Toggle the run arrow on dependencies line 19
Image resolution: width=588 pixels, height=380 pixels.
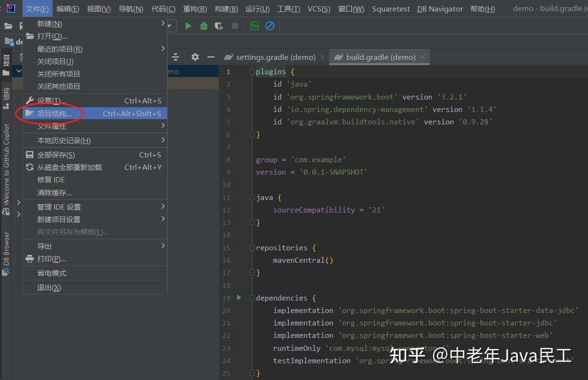[x=239, y=297]
